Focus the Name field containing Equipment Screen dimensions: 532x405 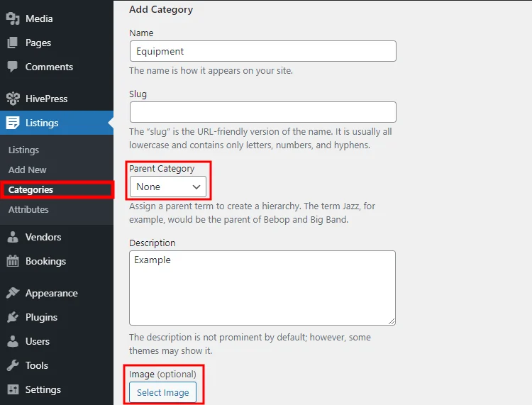(263, 51)
